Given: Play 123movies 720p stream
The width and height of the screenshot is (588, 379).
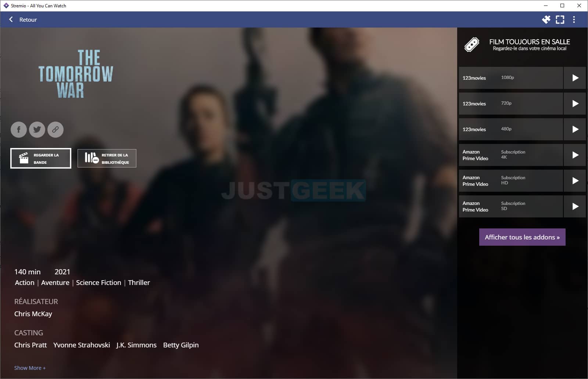Looking at the screenshot, I should point(575,104).
